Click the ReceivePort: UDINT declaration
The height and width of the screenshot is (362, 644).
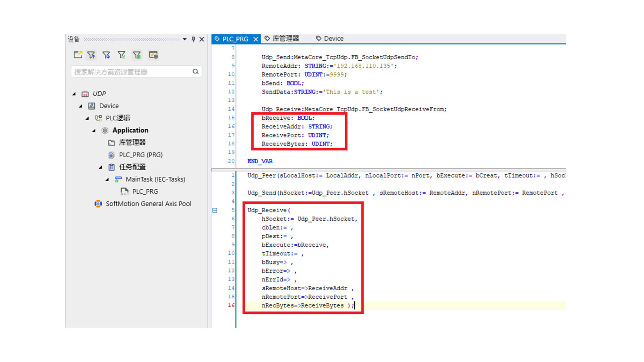295,135
